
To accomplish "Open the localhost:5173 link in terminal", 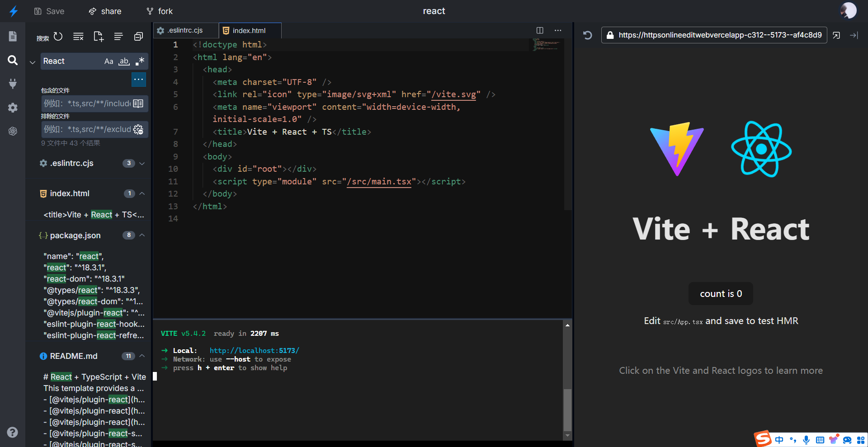I will click(x=254, y=350).
